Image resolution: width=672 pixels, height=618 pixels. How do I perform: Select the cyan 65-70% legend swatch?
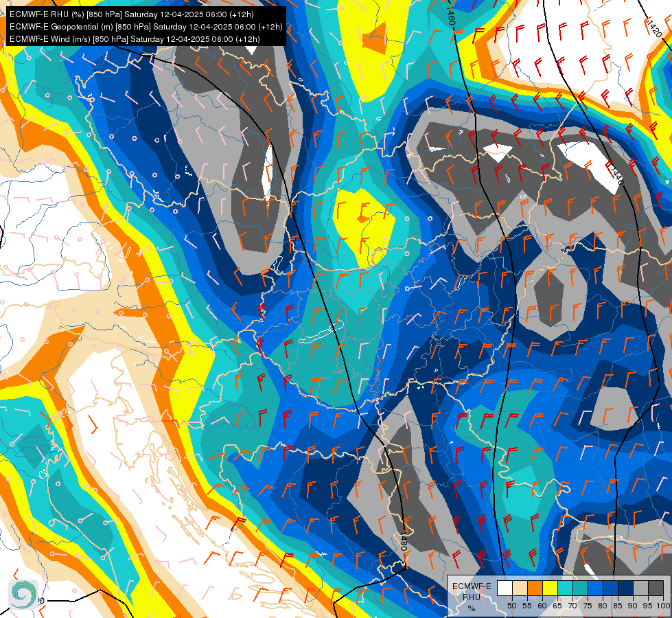(x=566, y=588)
